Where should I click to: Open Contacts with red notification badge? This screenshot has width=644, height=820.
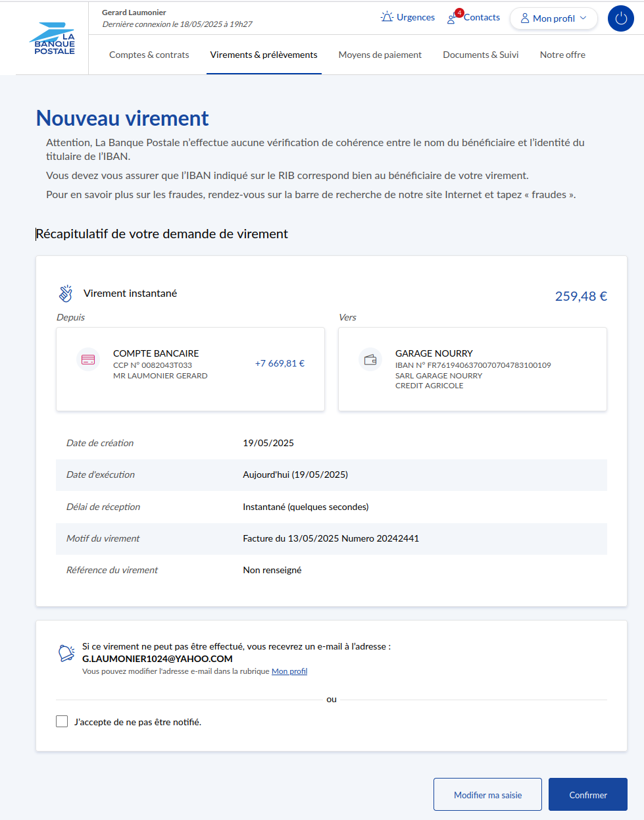click(x=474, y=18)
